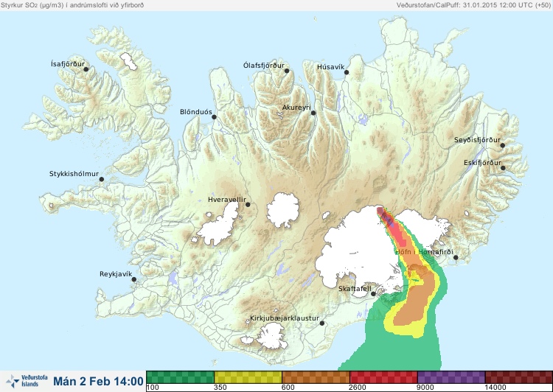Click the dark red 14000 legend swatch

pos(519,377)
